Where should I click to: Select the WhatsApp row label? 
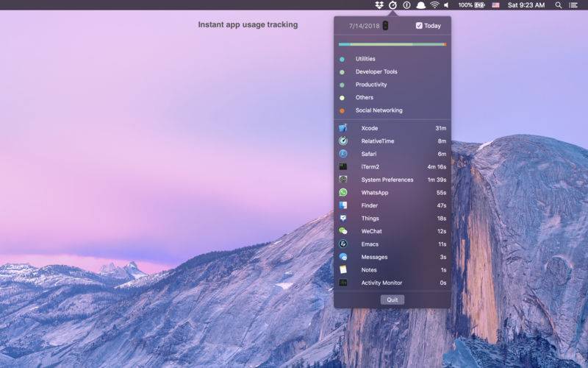(x=375, y=193)
